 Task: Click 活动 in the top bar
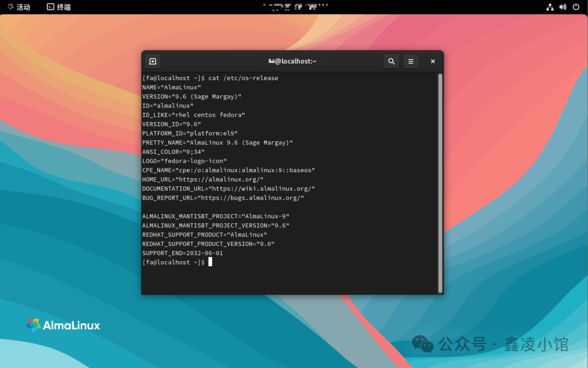(x=22, y=7)
